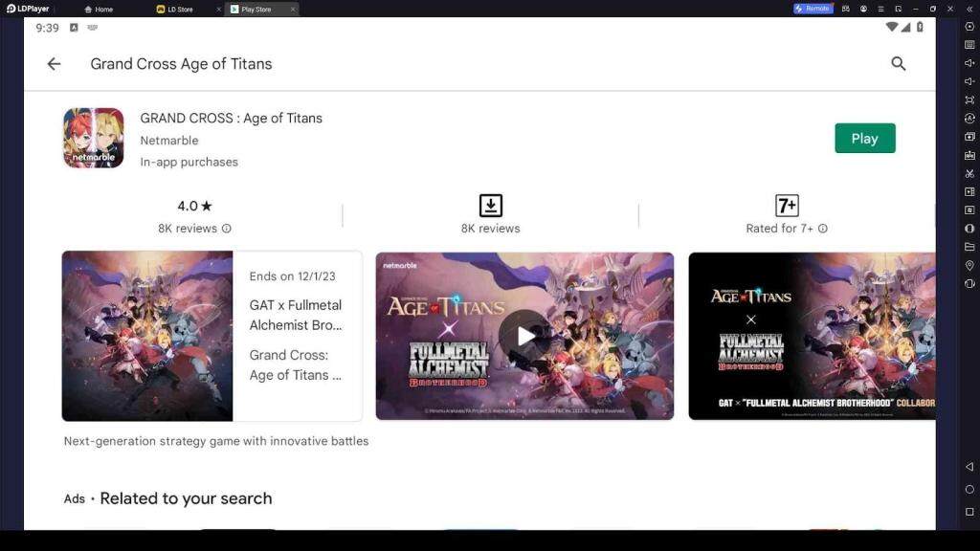Tap the info icon beside Rated for 7+
This screenshot has width=980, height=551.
coord(823,229)
